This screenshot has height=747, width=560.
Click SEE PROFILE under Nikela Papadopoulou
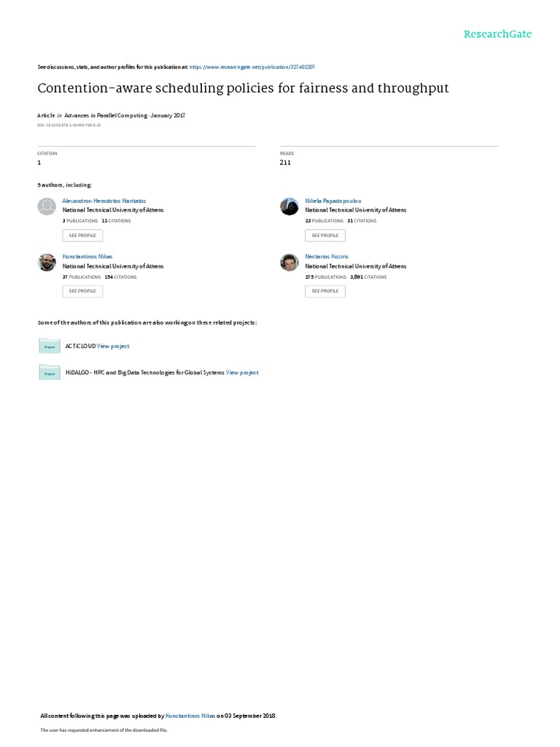click(325, 236)
